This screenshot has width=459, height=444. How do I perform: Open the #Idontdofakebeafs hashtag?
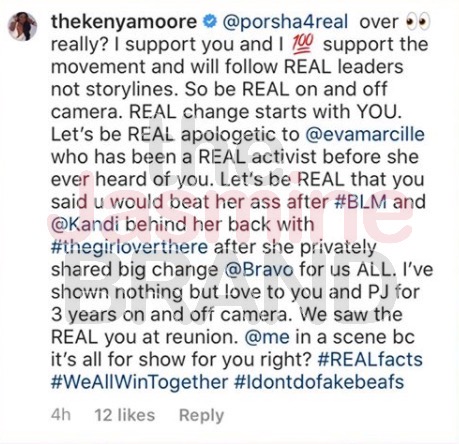click(319, 382)
